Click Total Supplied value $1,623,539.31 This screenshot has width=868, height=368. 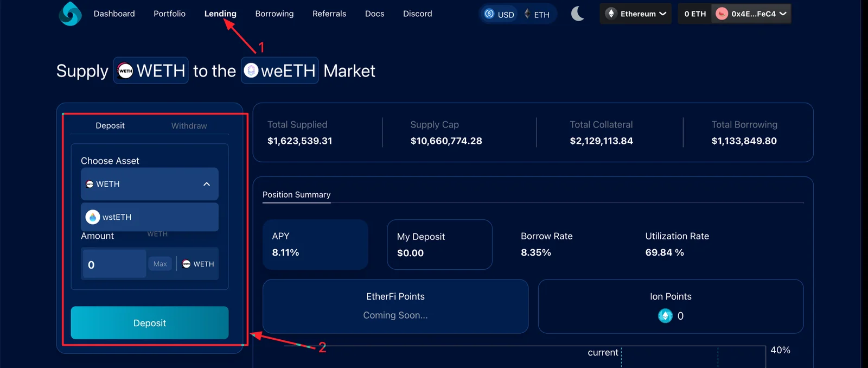point(299,141)
